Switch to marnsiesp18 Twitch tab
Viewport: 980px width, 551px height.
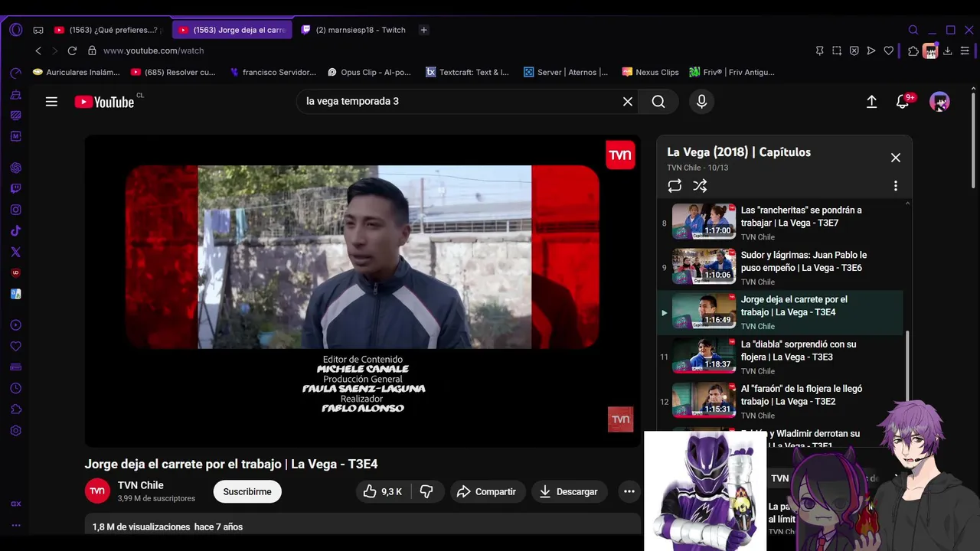tap(354, 30)
